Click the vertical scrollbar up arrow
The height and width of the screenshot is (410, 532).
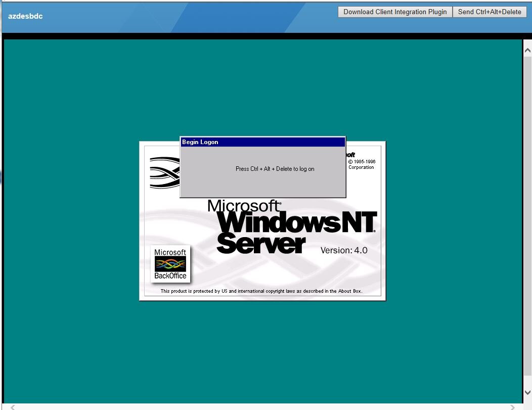click(x=527, y=51)
